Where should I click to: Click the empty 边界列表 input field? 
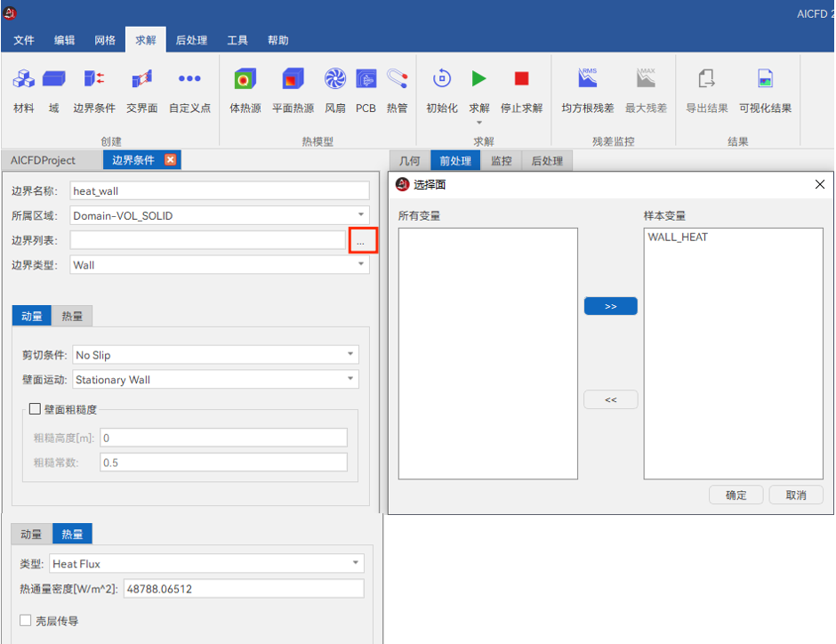tap(208, 240)
